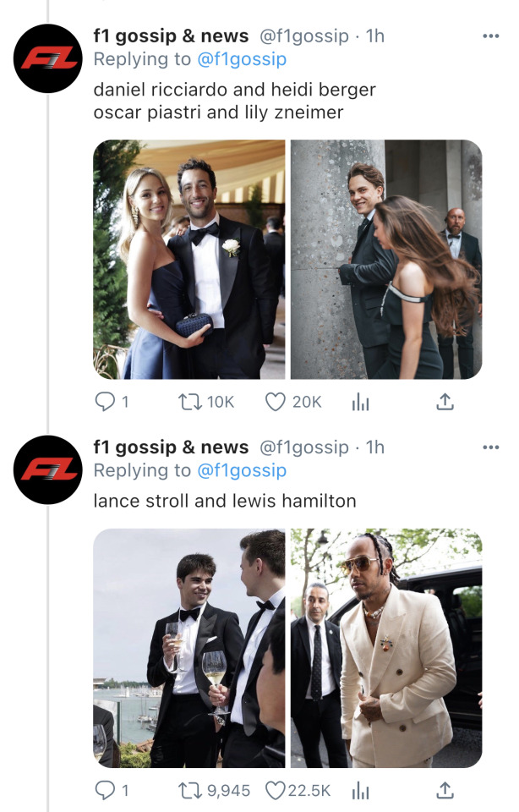
Task: Open more options on first tweet
Action: [490, 36]
